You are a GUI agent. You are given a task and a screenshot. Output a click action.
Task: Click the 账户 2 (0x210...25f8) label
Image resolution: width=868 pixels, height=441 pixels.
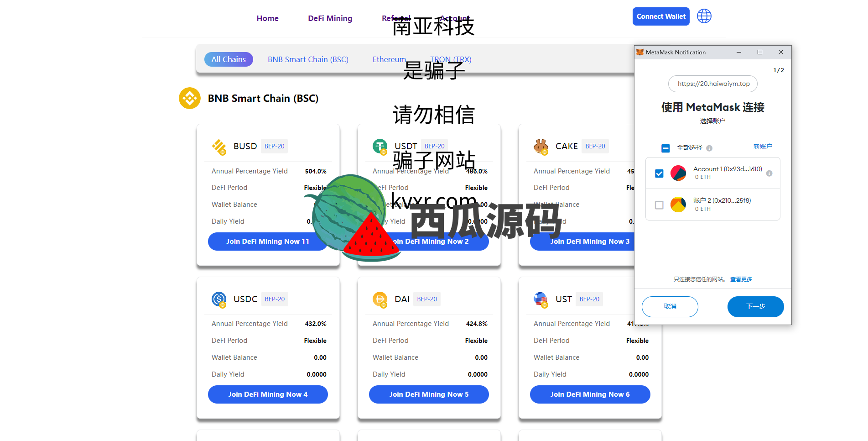click(722, 200)
